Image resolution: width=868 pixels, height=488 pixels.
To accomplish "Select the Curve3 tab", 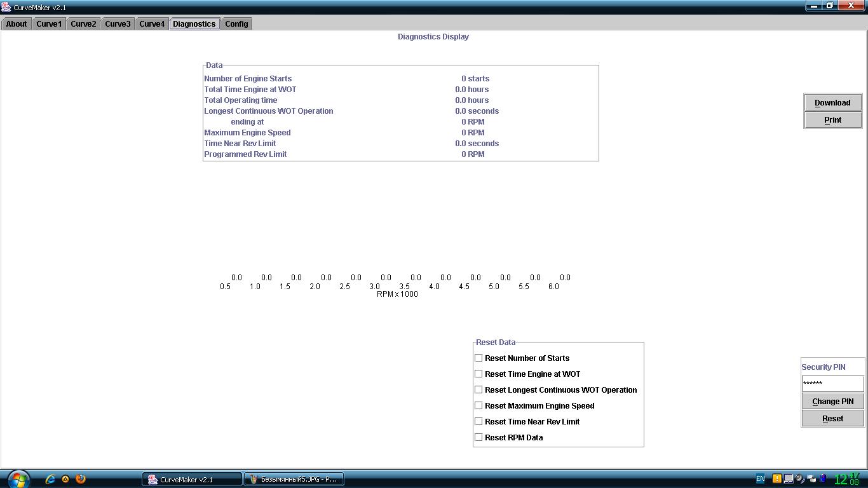I will (x=118, y=24).
